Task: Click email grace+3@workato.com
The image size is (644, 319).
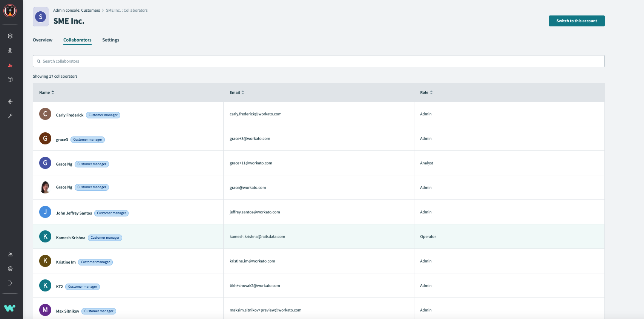Action: pyautogui.click(x=250, y=138)
